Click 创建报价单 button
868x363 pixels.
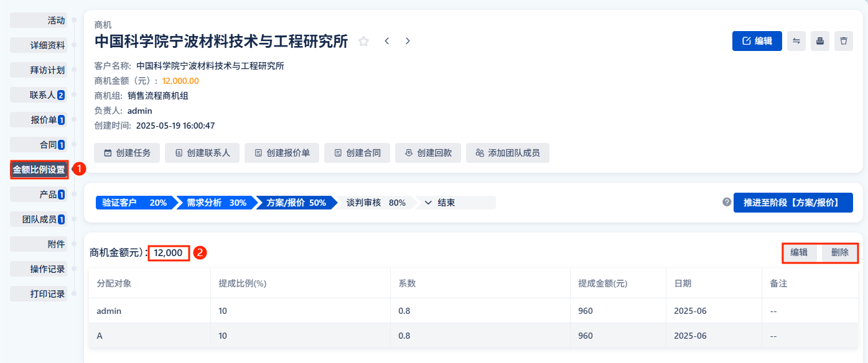pos(284,153)
